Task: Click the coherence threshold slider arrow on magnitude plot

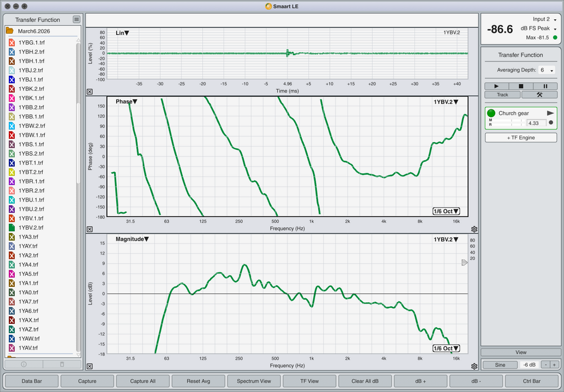Action: (x=464, y=263)
